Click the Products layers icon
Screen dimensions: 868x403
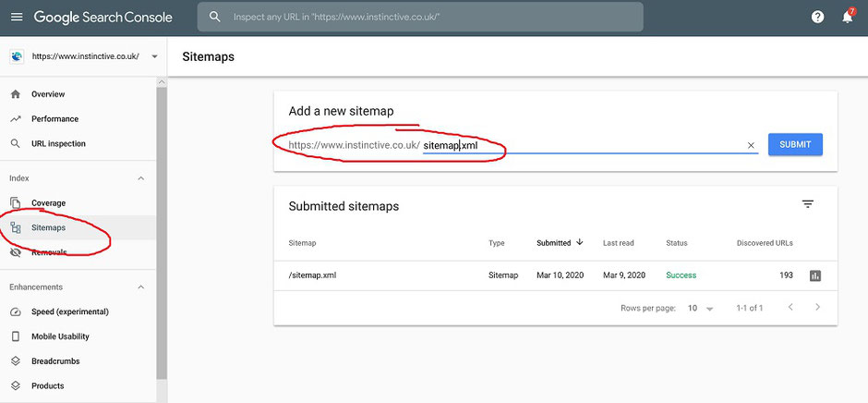click(x=16, y=385)
